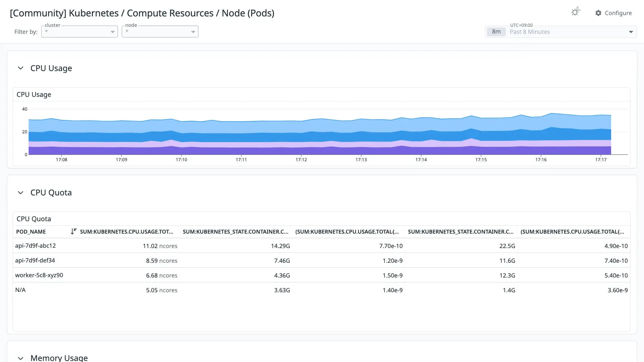
Task: Collapse the CPU Quota section
Action: (20, 193)
